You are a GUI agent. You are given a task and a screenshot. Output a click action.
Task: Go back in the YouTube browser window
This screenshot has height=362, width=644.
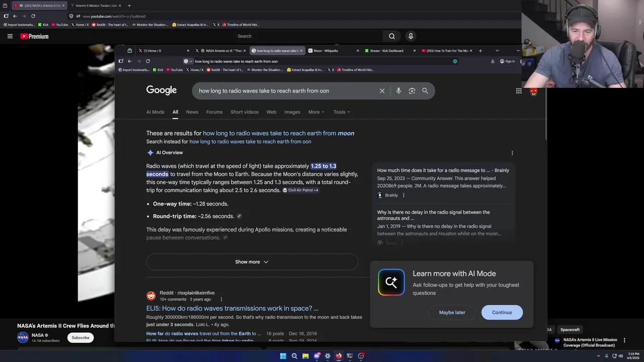15,16
